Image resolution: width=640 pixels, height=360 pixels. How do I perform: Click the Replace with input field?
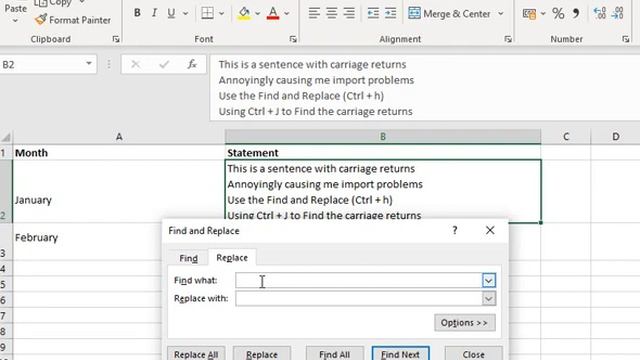359,298
